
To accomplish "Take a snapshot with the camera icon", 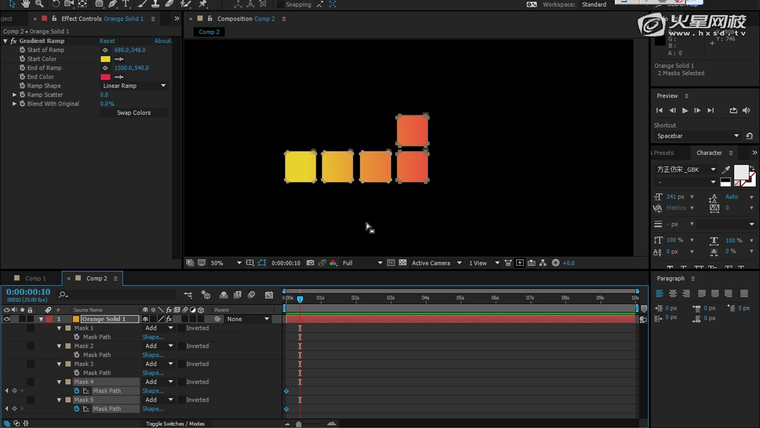I will pyautogui.click(x=310, y=263).
